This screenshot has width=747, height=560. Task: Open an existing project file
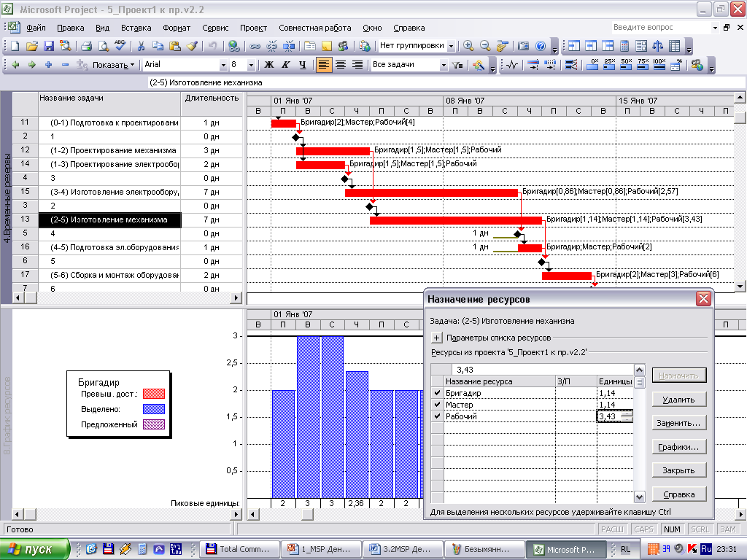[x=32, y=46]
